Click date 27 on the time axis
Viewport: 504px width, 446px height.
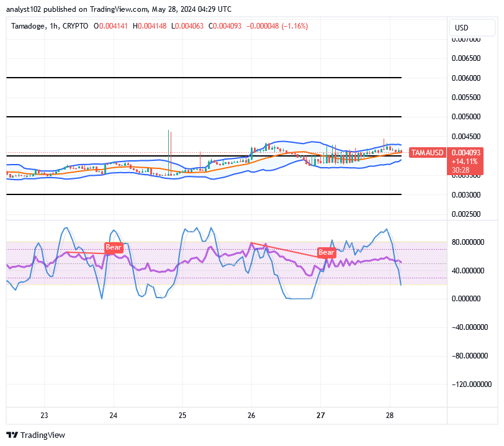(x=320, y=416)
